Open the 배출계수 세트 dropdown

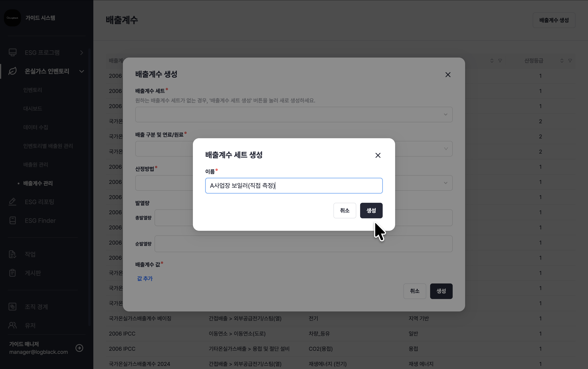click(x=294, y=115)
